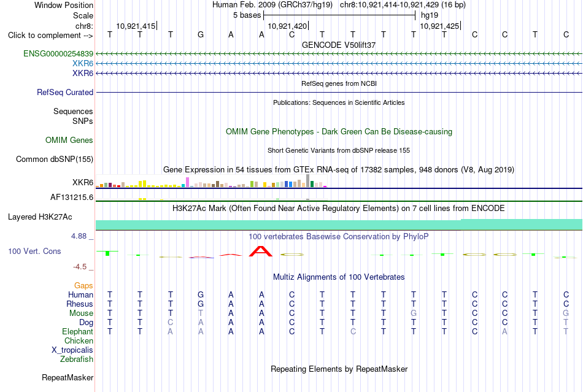Image resolution: width=583 pixels, height=392 pixels.
Task: Click the 'Common dbSNP(155)' label
Action: 55,159
